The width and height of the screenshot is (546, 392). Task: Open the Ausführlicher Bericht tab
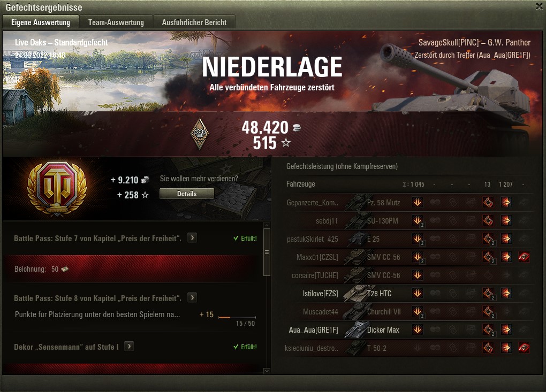(194, 22)
